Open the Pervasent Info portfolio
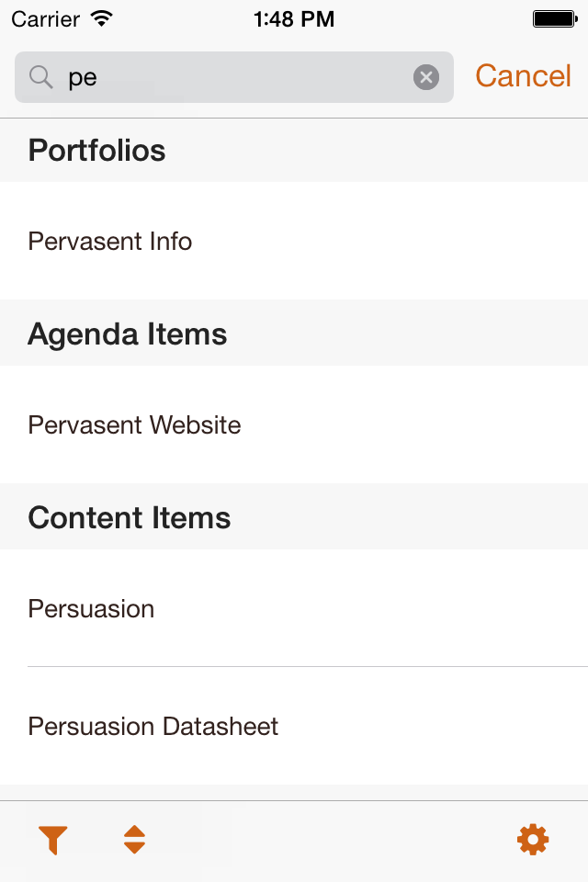 point(294,241)
